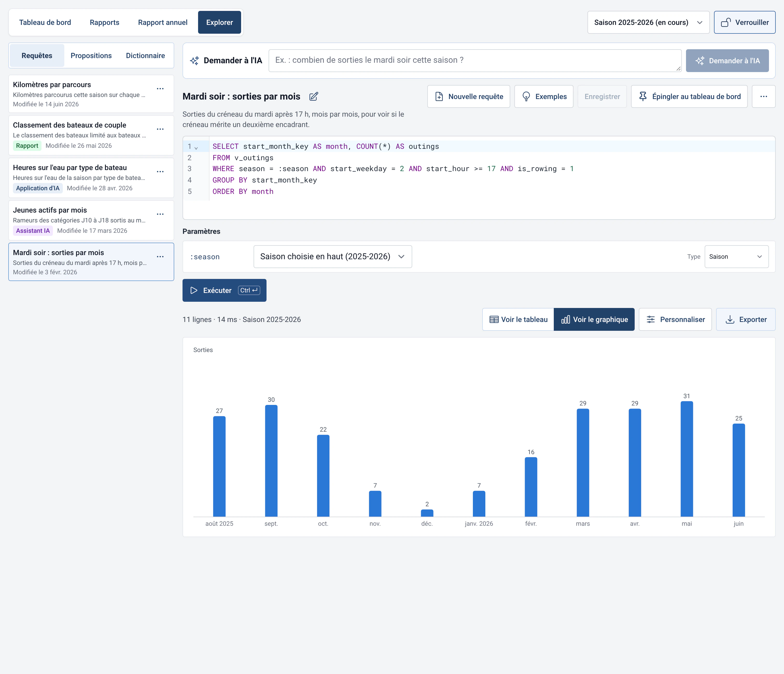Click the query description about mardi après 17 h

coord(293,119)
